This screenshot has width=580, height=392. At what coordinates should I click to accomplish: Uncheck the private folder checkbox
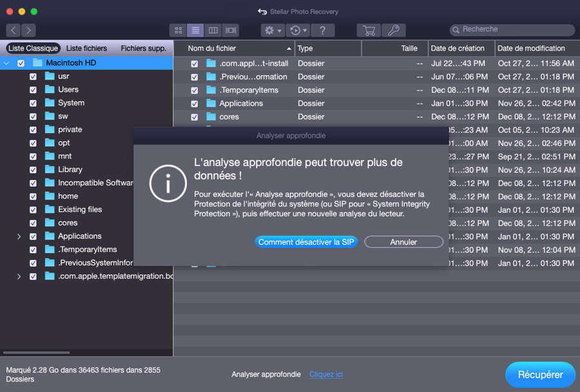click(x=33, y=129)
